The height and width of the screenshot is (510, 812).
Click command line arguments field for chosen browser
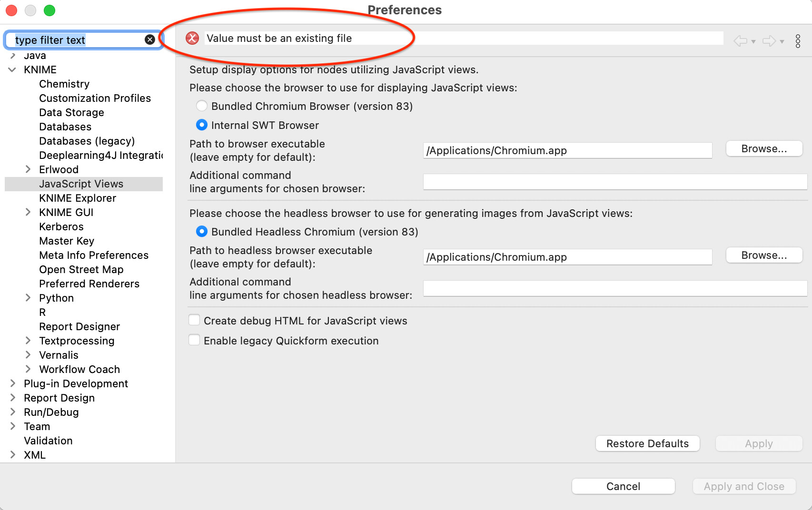pyautogui.click(x=615, y=182)
